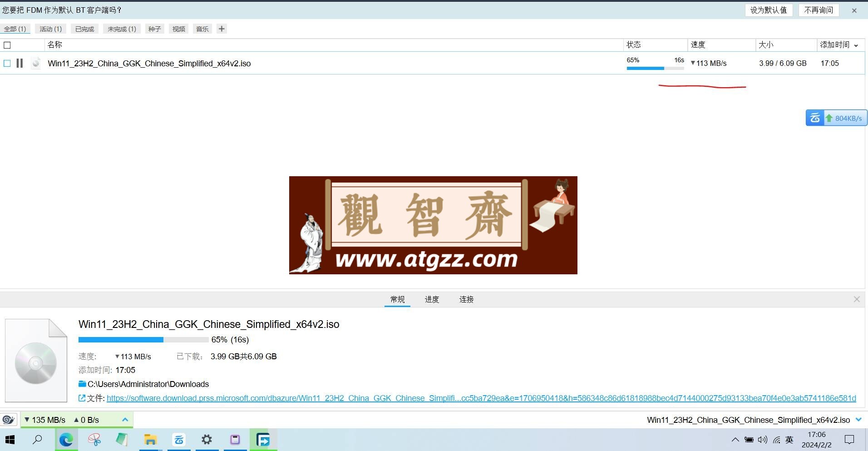Select the 已完成 filter tab

[x=84, y=29]
